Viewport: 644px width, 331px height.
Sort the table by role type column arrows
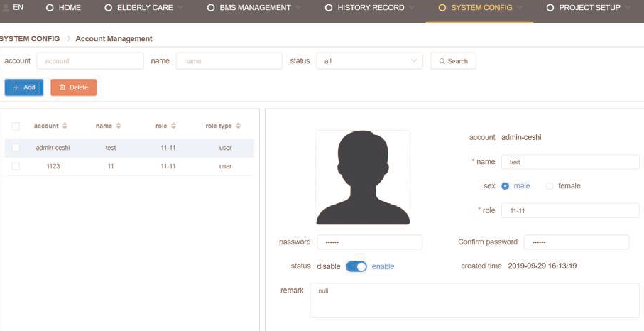pyautogui.click(x=238, y=126)
